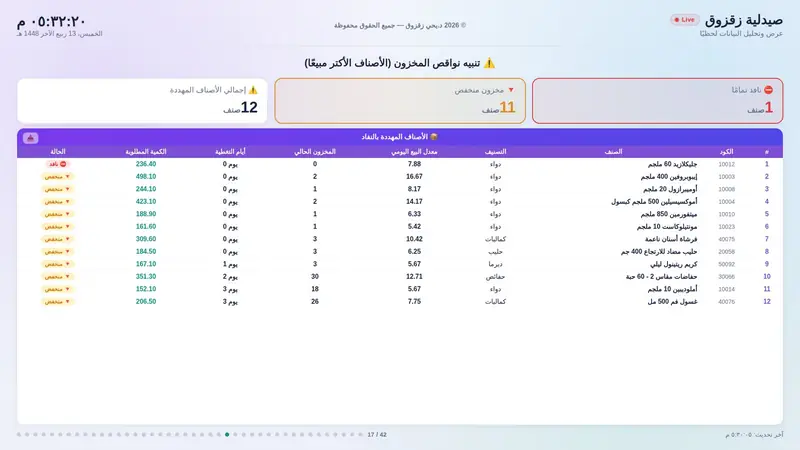This screenshot has height=450, width=800.
Task: Click the pharmacy title 'صيدلية زقزوق'
Action: pyautogui.click(x=743, y=20)
